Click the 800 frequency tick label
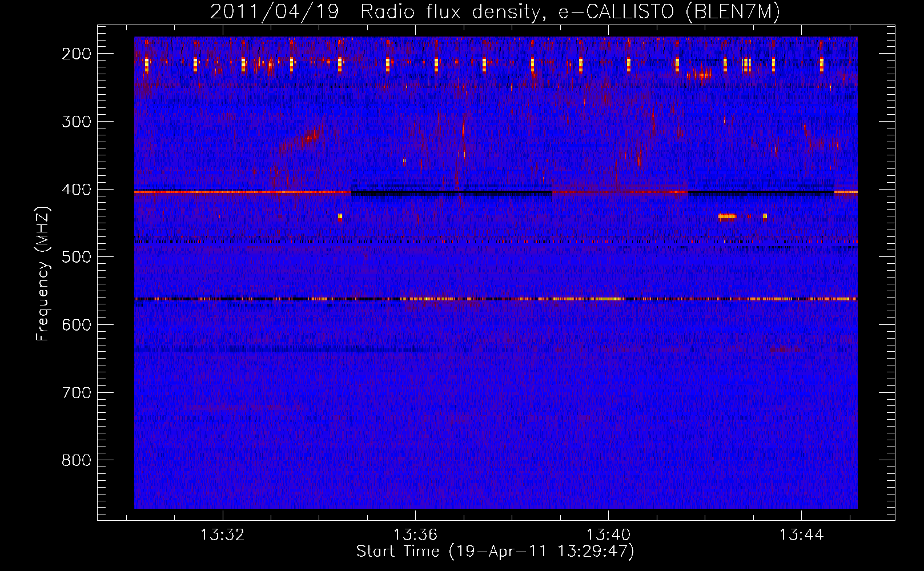 click(77, 460)
